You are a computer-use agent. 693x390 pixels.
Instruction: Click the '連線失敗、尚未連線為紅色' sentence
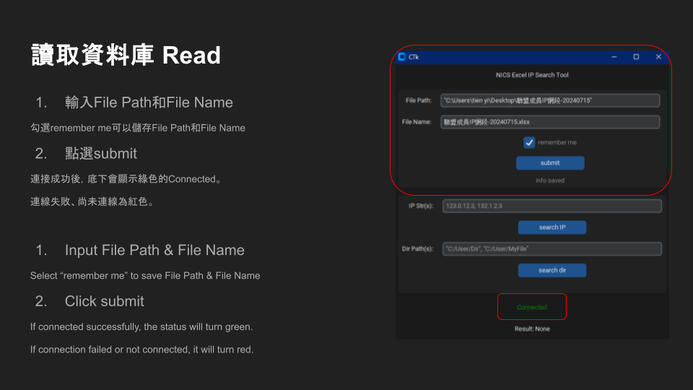click(92, 202)
